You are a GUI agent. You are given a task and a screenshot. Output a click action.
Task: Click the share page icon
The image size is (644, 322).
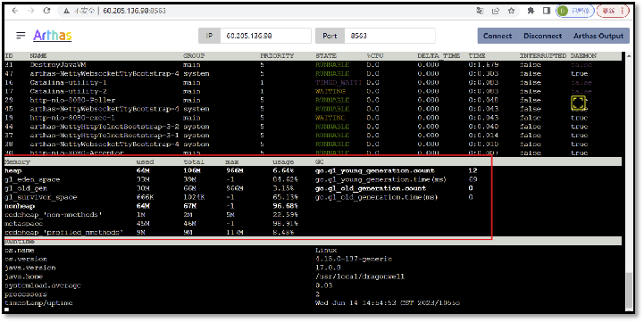[496, 11]
